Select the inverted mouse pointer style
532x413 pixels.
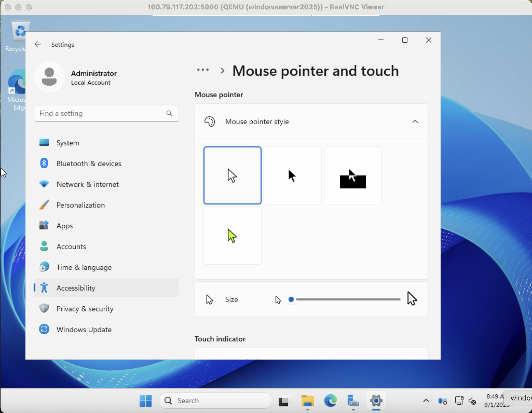[353, 175]
